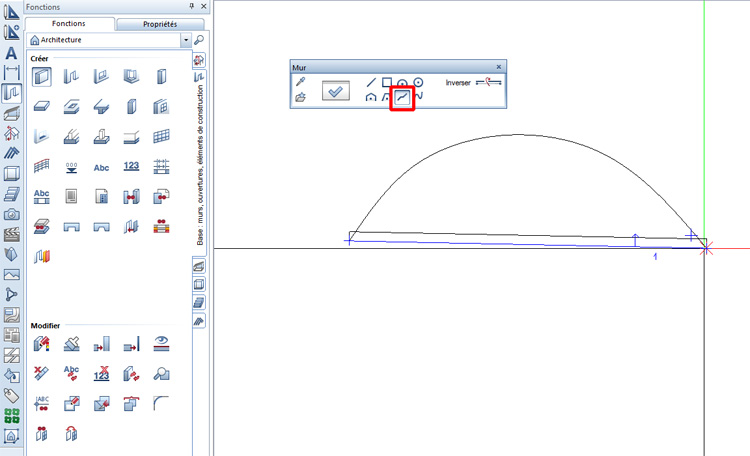Click the folder favorites icon in Mur dialog
The width and height of the screenshot is (750, 456).
300,97
